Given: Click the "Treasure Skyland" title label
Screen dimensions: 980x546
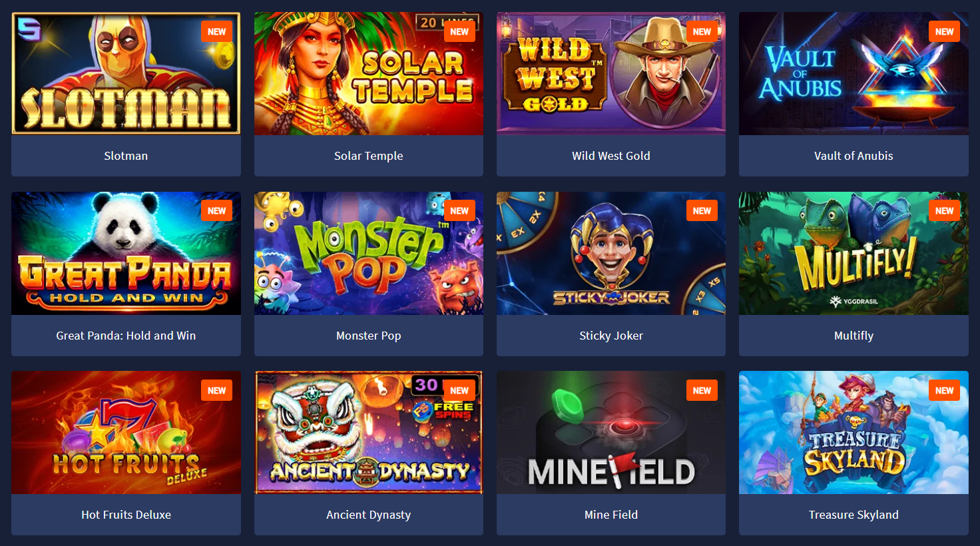Looking at the screenshot, I should pyautogui.click(x=854, y=515).
